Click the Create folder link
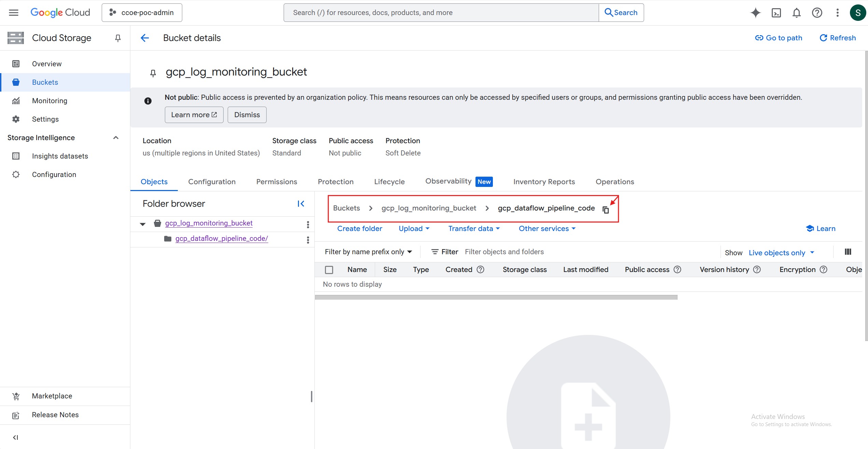Viewport: 868px width, 449px height. click(359, 229)
